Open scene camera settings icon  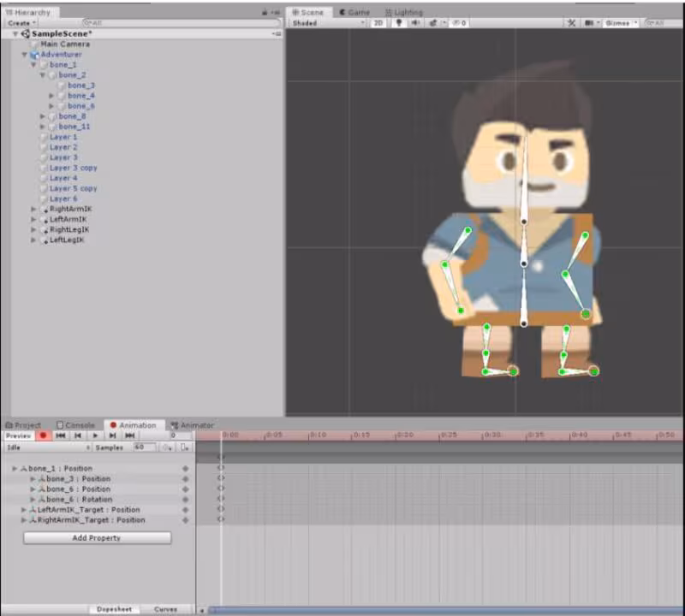coord(589,23)
